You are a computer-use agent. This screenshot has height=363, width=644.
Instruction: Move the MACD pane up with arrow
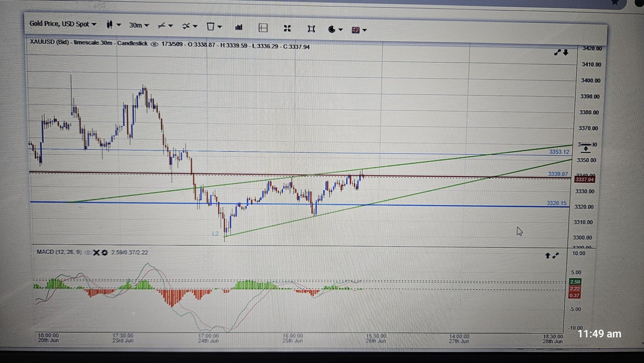click(x=547, y=255)
